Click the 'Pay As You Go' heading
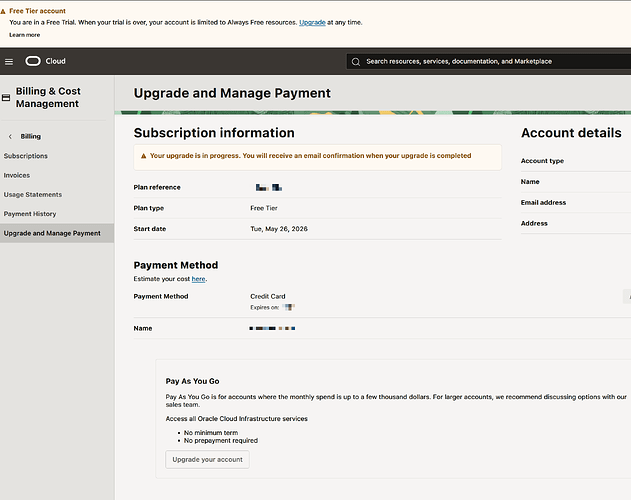This screenshot has width=631, height=500. [192, 381]
